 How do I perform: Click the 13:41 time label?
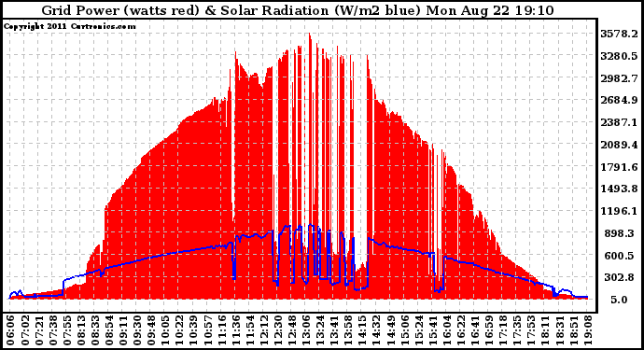point(333,330)
